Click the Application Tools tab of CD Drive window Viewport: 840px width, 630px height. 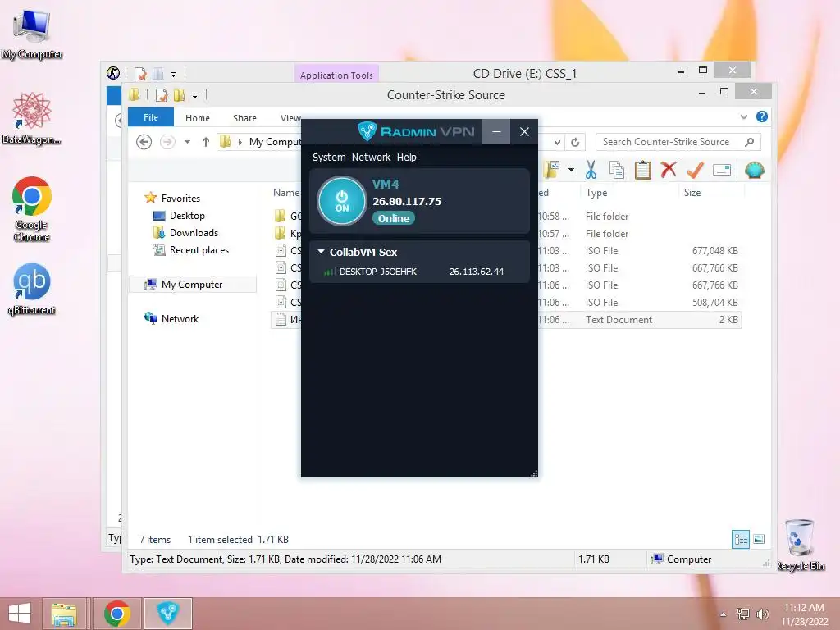tap(336, 75)
